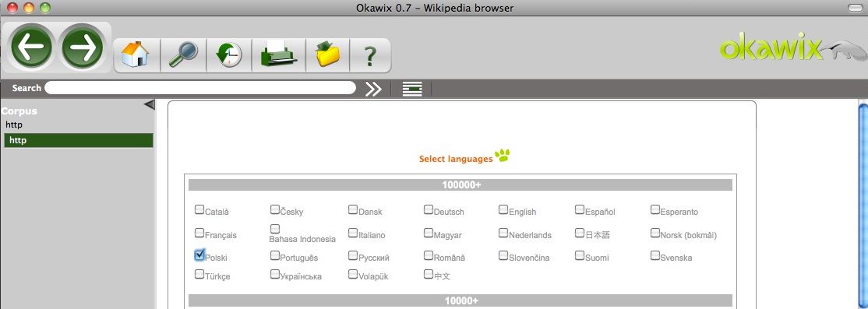Open the yellow folder icon
868x309 pixels.
328,55
